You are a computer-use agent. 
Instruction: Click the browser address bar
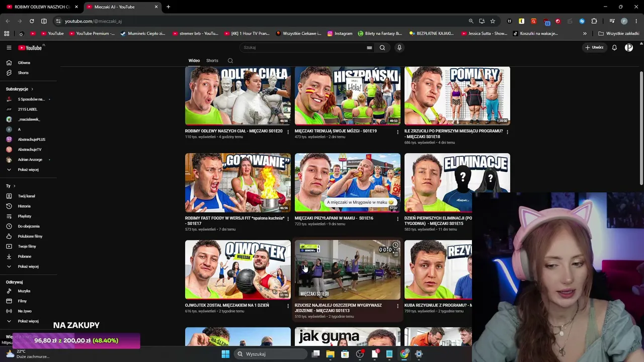coord(262,21)
